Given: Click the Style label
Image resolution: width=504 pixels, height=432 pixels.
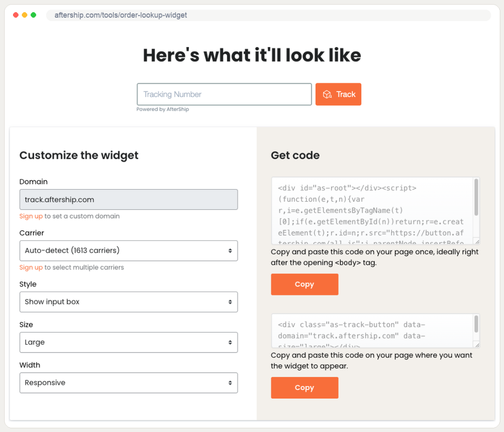Looking at the screenshot, I should point(28,284).
